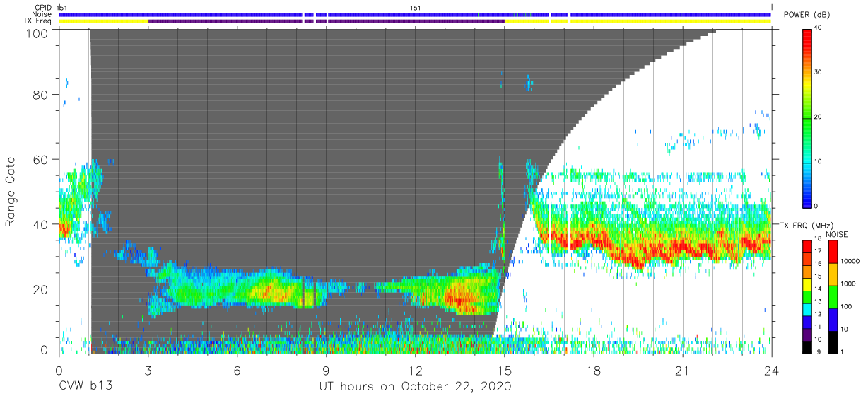Click the 24 tick on UT hours axis

tap(771, 369)
